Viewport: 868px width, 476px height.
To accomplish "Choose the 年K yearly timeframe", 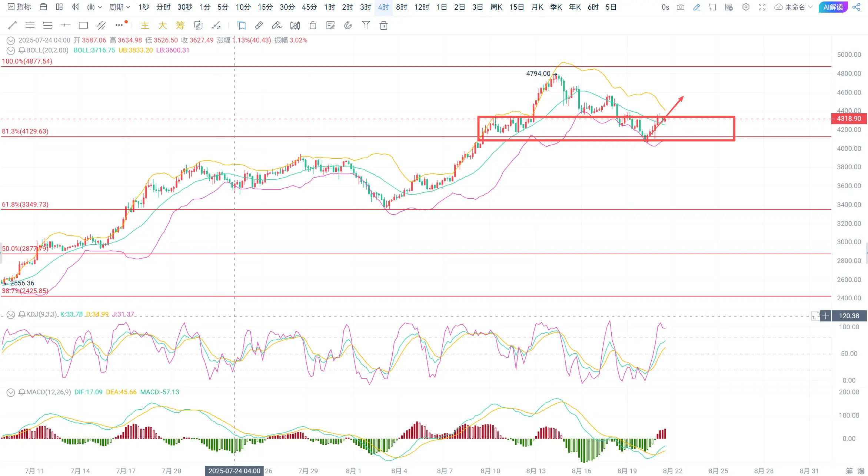I will [575, 7].
